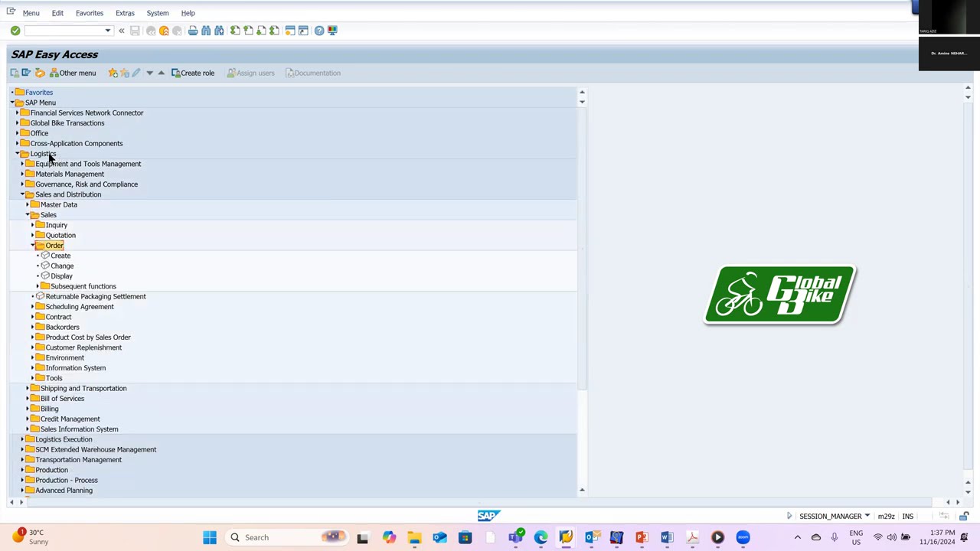Click the Create shortcut icon
The image size is (980, 551).
pyautogui.click(x=303, y=31)
